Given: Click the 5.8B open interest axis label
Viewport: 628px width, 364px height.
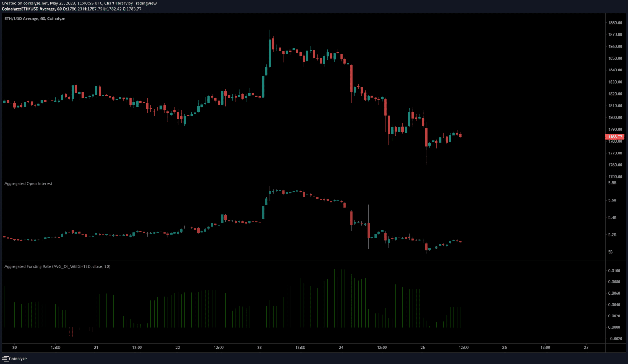Looking at the screenshot, I should pyautogui.click(x=612, y=183).
